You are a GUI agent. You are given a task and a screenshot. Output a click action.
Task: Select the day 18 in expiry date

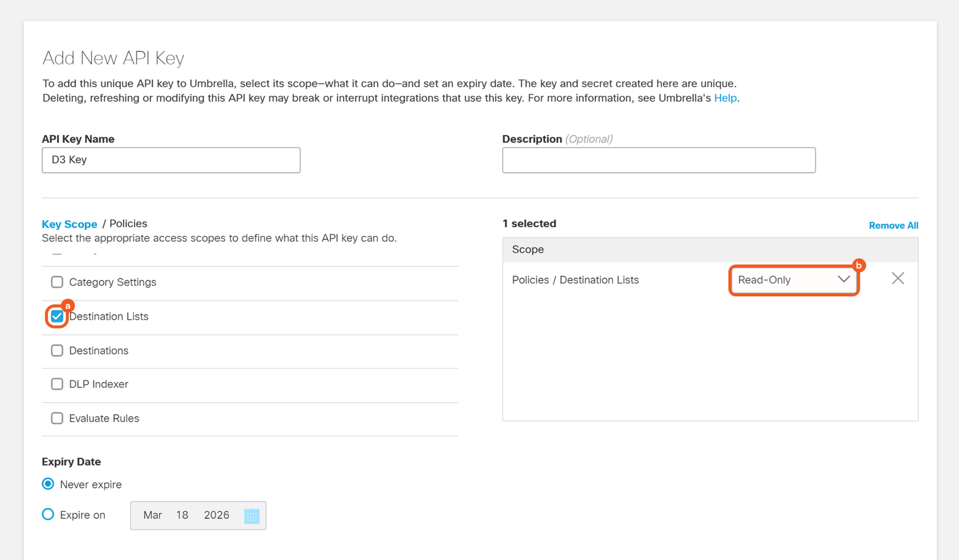coord(182,516)
